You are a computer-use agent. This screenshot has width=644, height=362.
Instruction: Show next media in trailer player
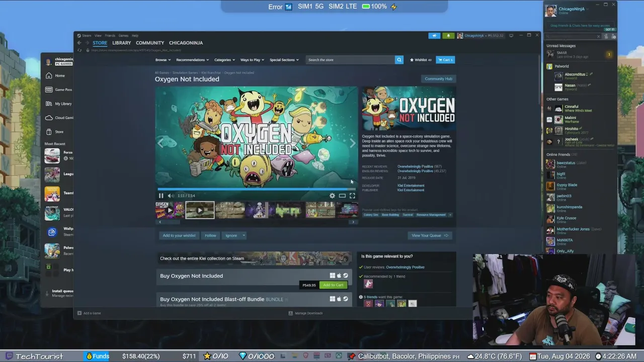pos(353,143)
